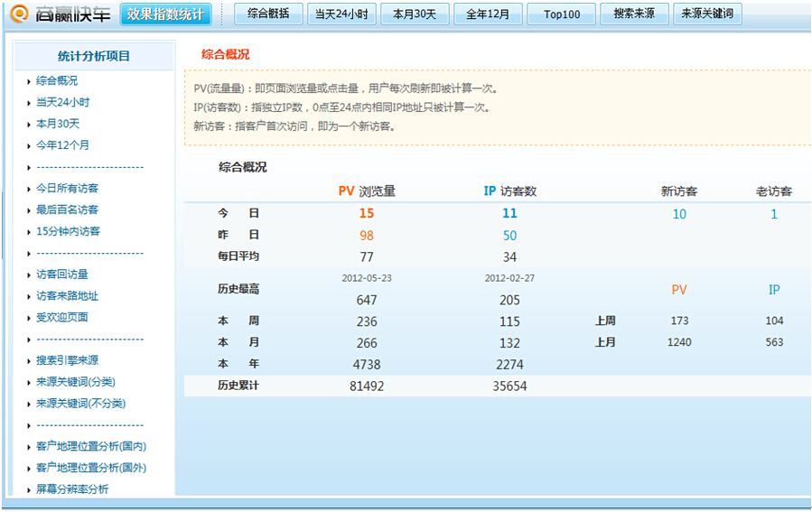Click the 屏幕分辨率分析 sidebar item
Screen dimensions: 812x512
click(72, 489)
